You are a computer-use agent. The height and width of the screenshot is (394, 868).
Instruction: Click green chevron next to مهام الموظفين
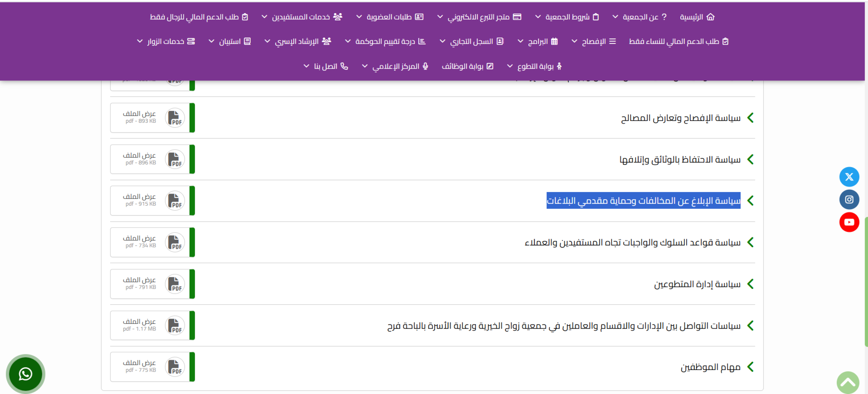point(750,367)
